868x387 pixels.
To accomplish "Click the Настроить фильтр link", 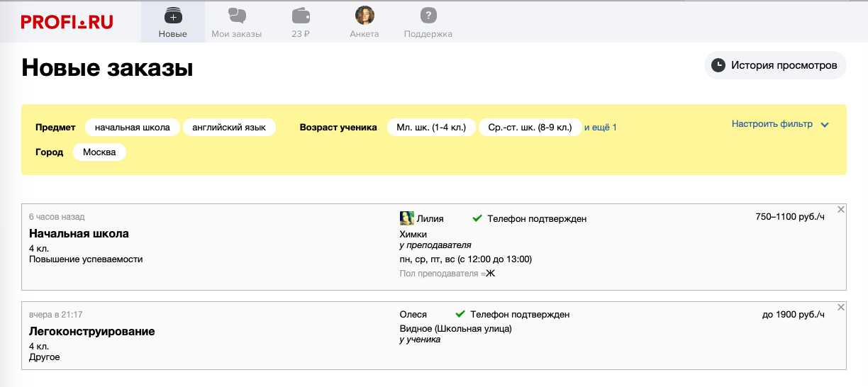I will (772, 124).
